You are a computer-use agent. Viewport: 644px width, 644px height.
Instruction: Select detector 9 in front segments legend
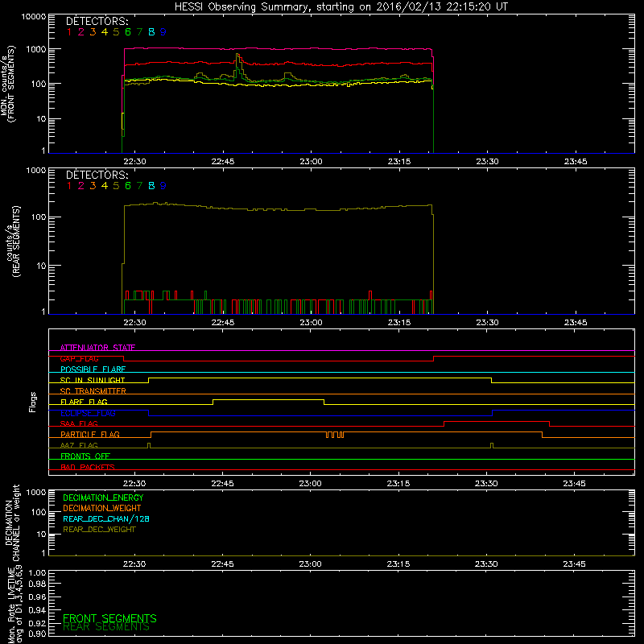click(163, 32)
